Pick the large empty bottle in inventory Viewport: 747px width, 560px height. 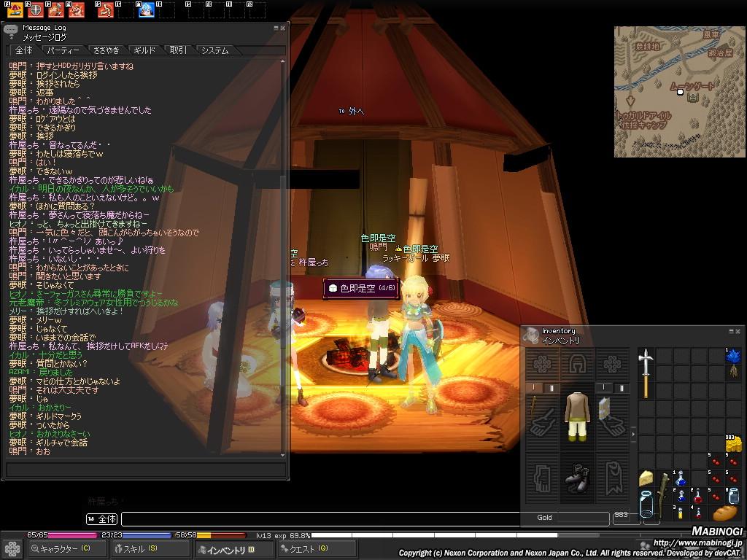coord(646,505)
